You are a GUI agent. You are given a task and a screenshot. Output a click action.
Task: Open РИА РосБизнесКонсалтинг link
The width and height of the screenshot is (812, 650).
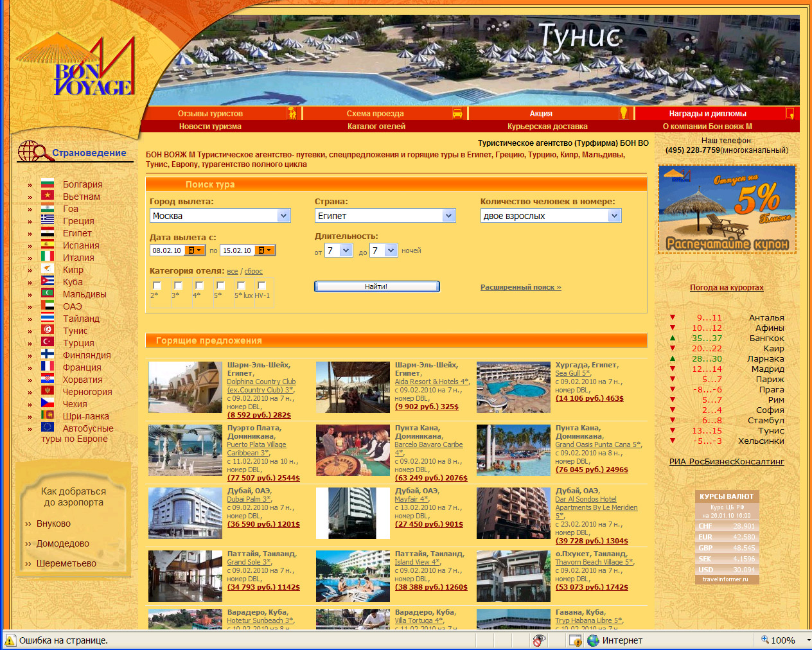pos(727,461)
